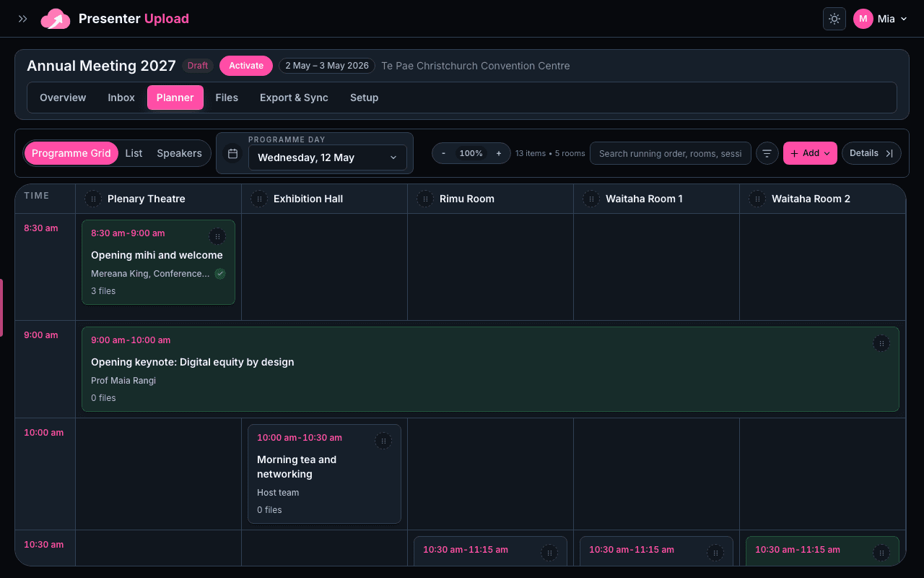The image size is (924, 578).
Task: Click the Annual Meeting 2027 title
Action: [x=101, y=66]
